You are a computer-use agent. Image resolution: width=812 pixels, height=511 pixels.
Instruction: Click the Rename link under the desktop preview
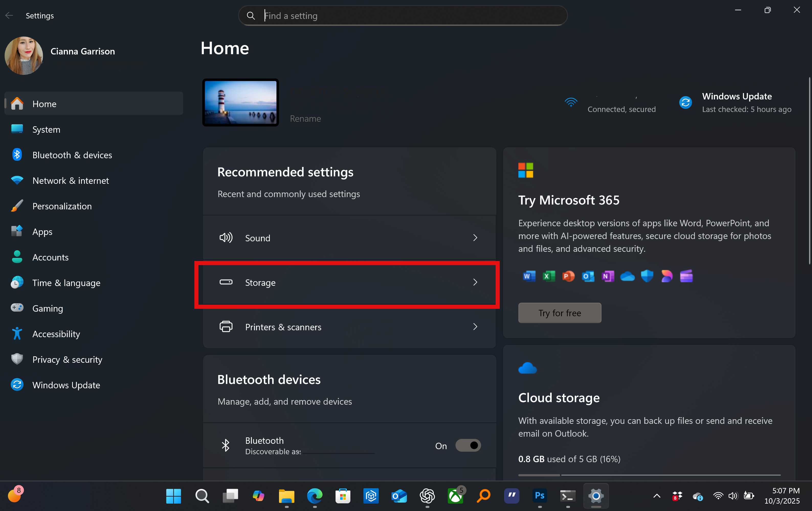(x=305, y=119)
